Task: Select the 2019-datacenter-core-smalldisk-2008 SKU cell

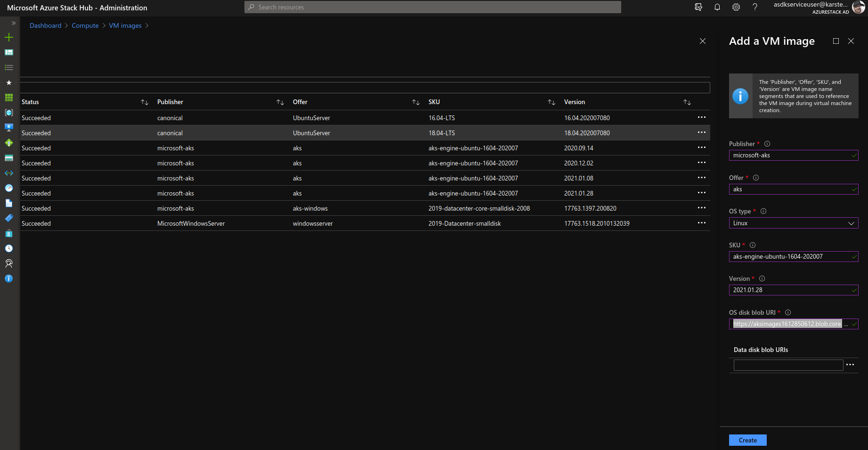Action: click(x=479, y=208)
